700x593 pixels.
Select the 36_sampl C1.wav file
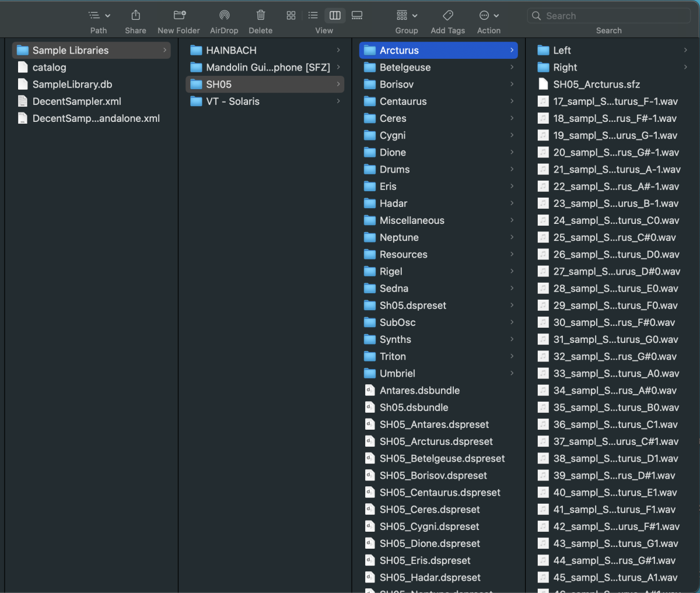[x=612, y=424]
